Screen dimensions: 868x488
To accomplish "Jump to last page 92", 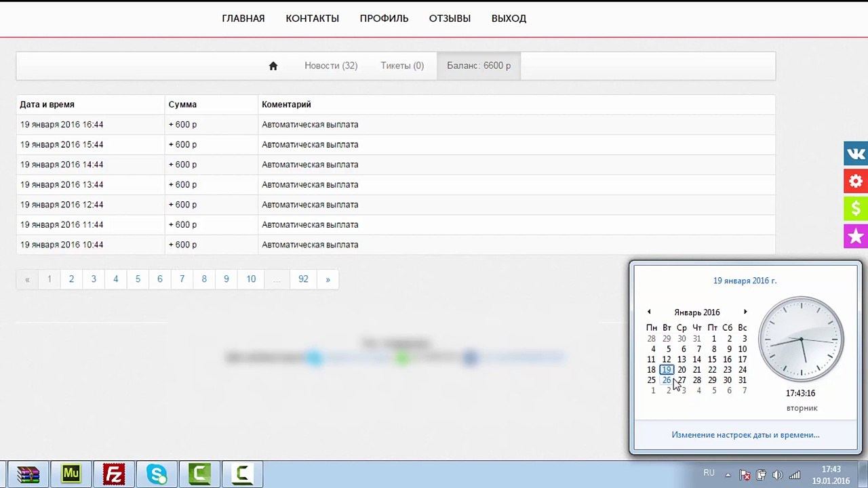I will tap(303, 279).
